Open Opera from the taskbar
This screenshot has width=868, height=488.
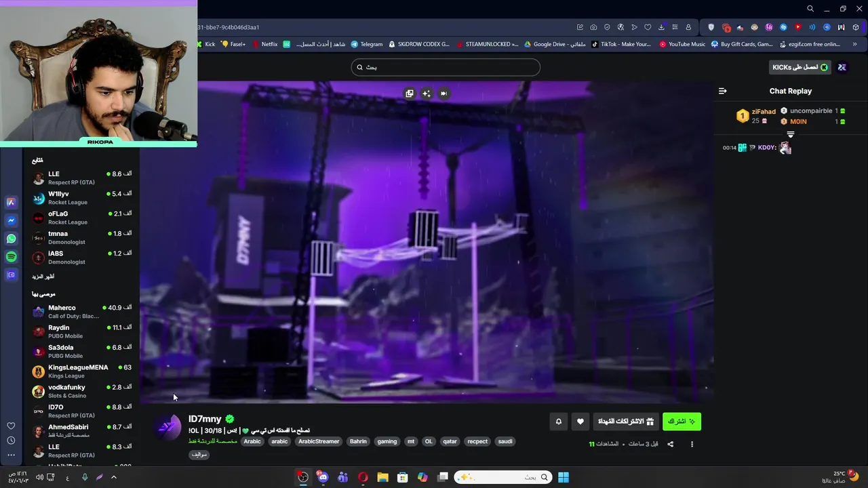click(363, 477)
